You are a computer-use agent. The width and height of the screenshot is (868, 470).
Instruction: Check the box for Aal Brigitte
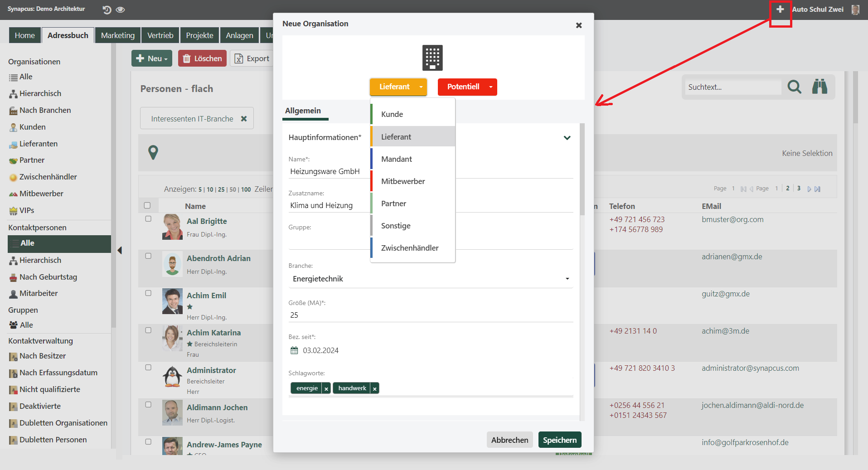[x=148, y=219]
